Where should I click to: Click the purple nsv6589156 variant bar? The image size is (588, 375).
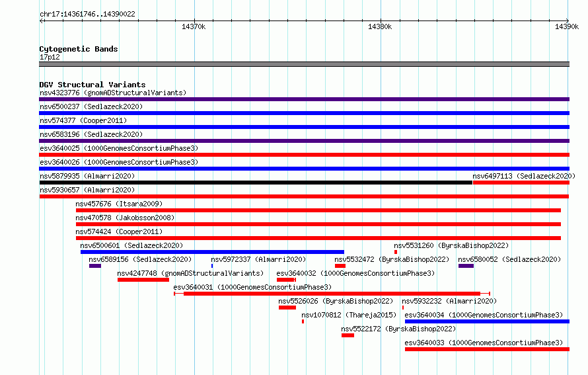point(95,266)
